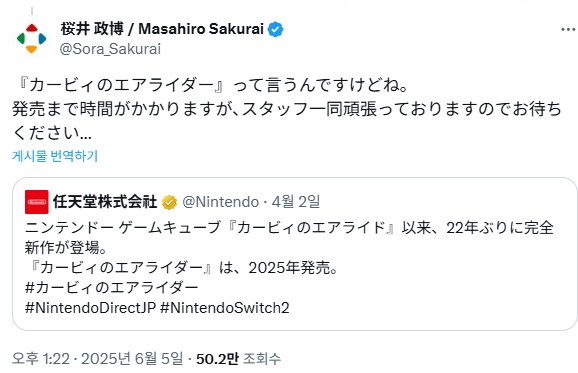Click the main tweet text about スタッフ一同頑張って

pos(287,109)
